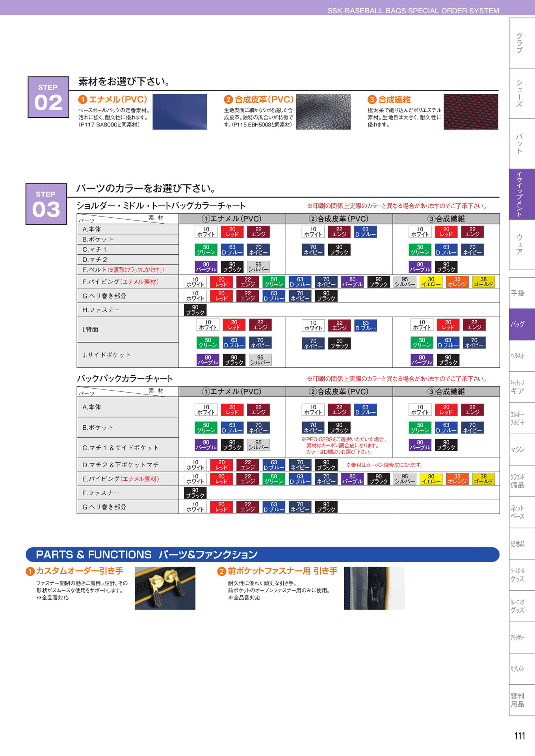Choose 90 ブラック in backpack F.ファスナー row
The image size is (535, 756).
[x=195, y=493]
